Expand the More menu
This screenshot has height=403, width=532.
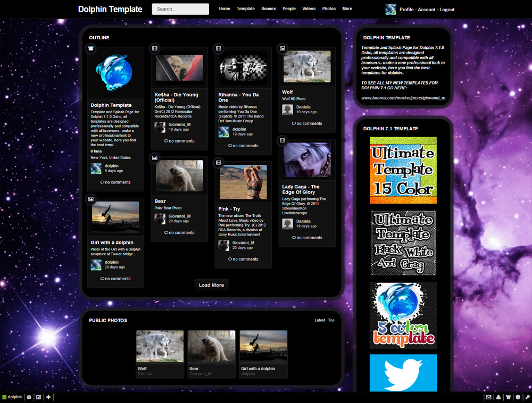pos(347,9)
